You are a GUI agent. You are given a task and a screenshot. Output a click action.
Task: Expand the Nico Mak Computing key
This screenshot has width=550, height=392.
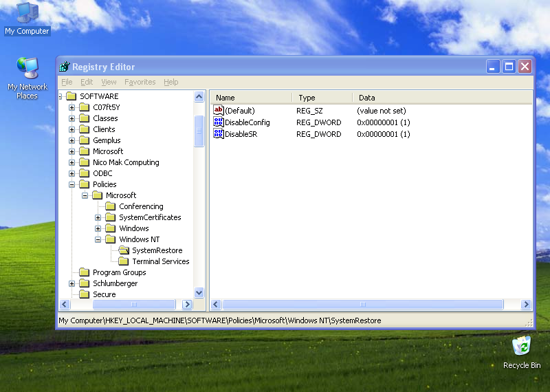click(72, 162)
